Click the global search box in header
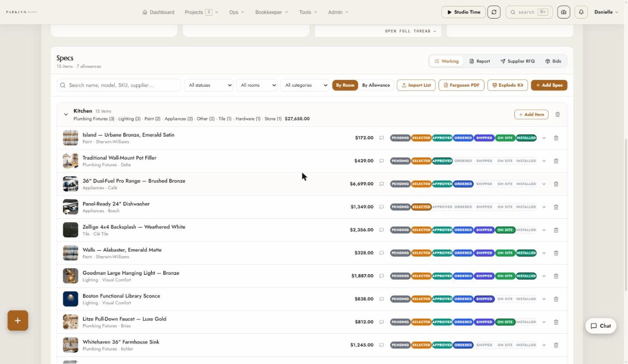 click(529, 12)
